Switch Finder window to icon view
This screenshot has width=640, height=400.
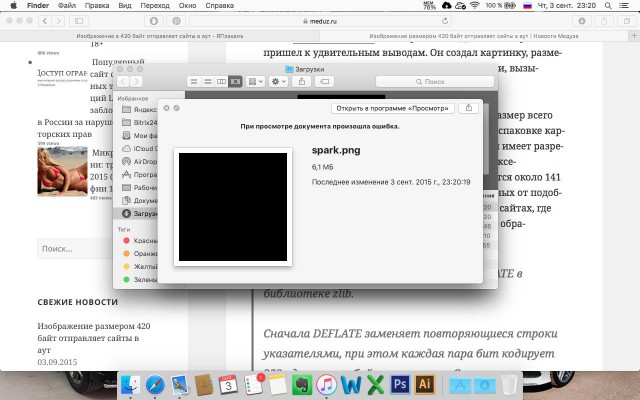click(194, 82)
